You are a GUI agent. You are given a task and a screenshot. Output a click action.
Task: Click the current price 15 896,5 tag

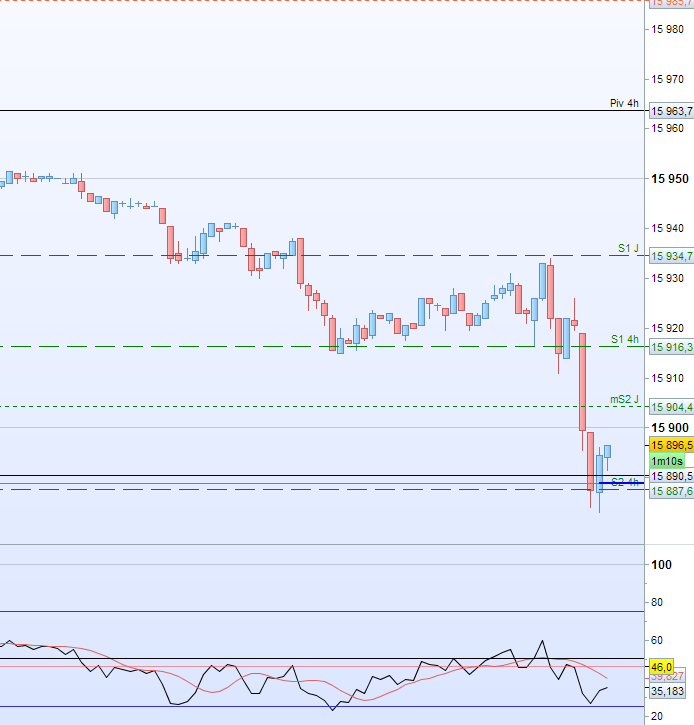(x=671, y=445)
